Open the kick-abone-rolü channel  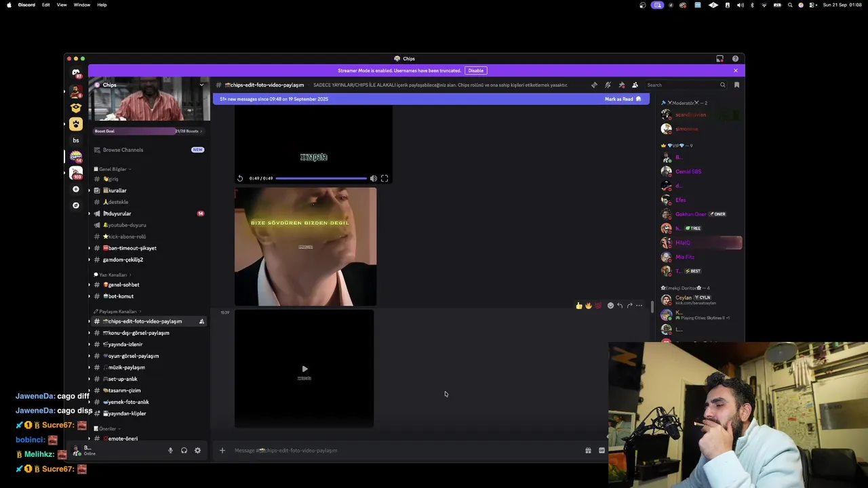click(149, 237)
